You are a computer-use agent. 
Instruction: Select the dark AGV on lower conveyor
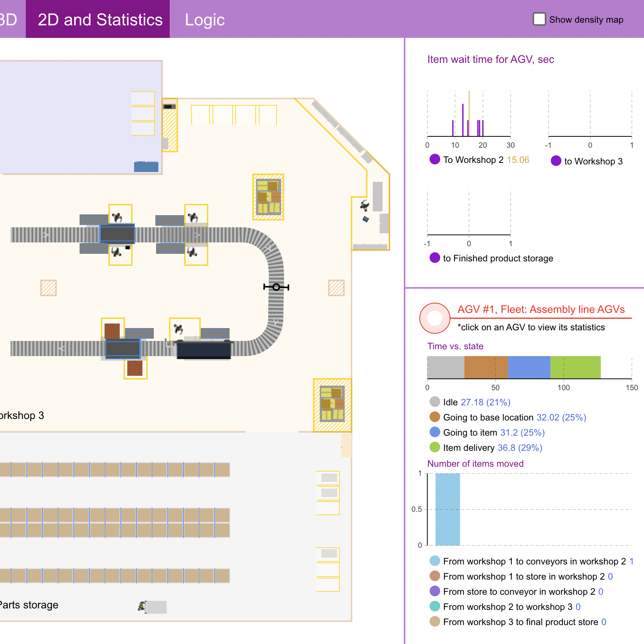(x=203, y=349)
